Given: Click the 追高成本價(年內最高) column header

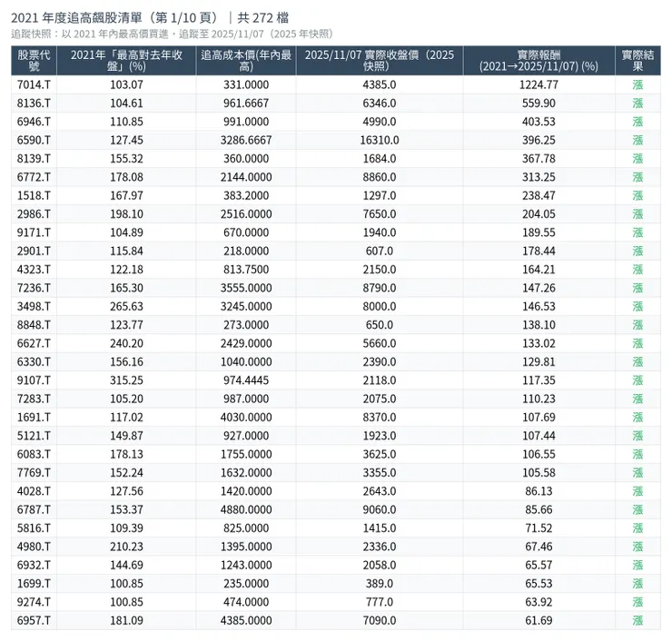Looking at the screenshot, I should (246, 61).
